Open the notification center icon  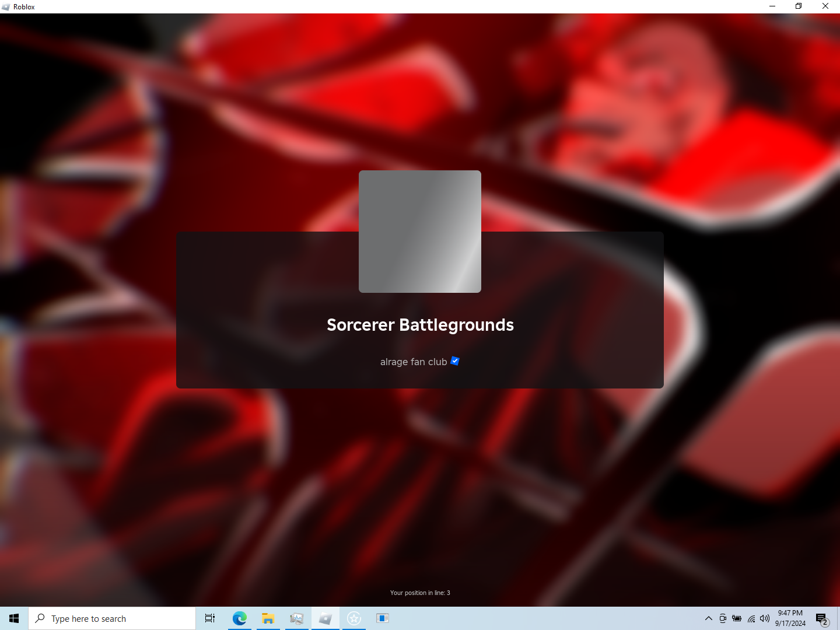[822, 618]
